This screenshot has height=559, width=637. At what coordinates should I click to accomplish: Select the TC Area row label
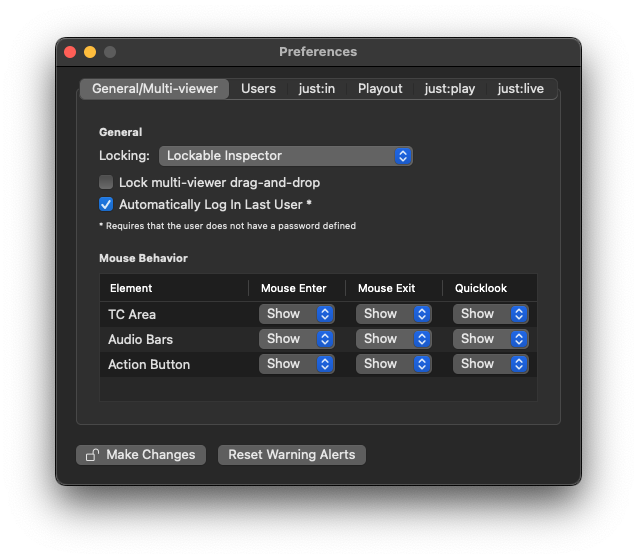(x=132, y=314)
